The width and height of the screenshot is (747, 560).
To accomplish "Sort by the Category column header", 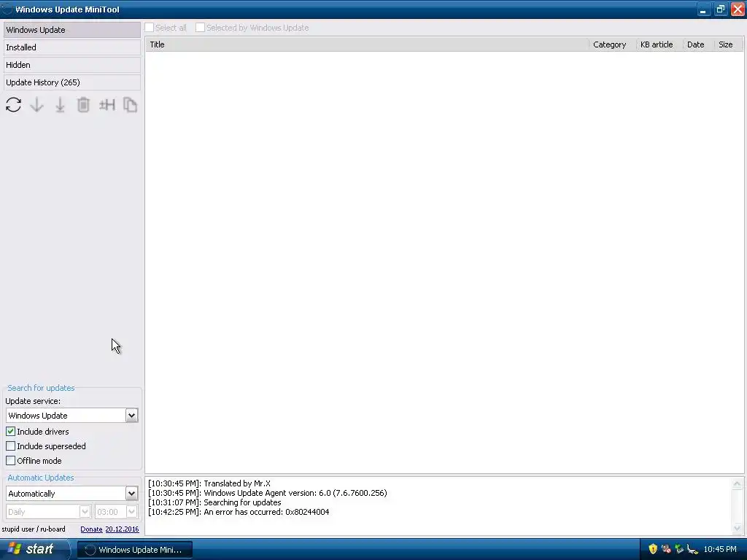I will (x=612, y=44).
